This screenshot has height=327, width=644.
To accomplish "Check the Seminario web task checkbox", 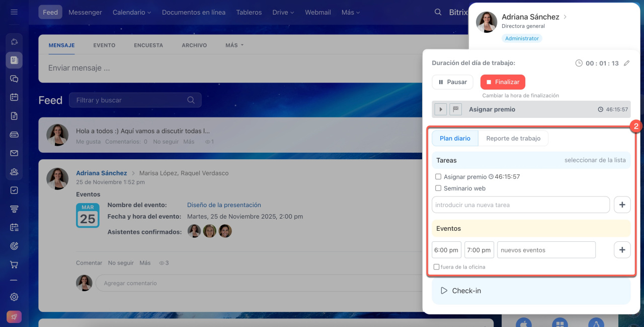I will tap(438, 188).
